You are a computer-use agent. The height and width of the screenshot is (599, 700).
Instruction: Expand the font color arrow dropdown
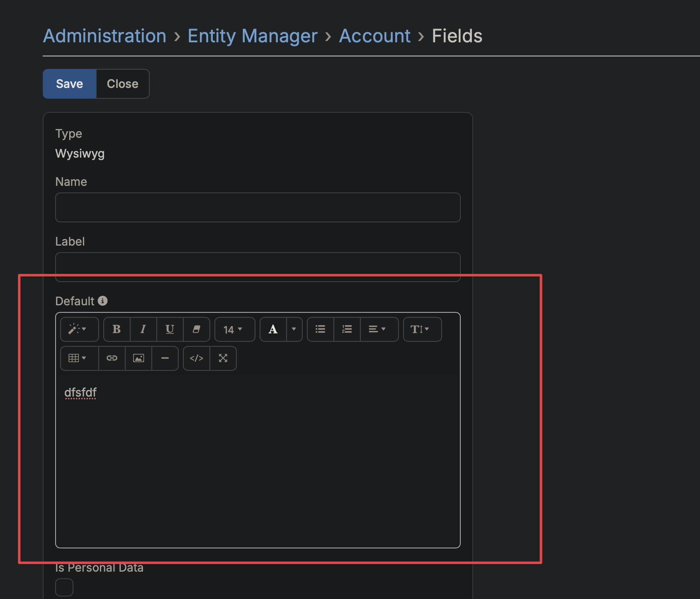tap(294, 329)
